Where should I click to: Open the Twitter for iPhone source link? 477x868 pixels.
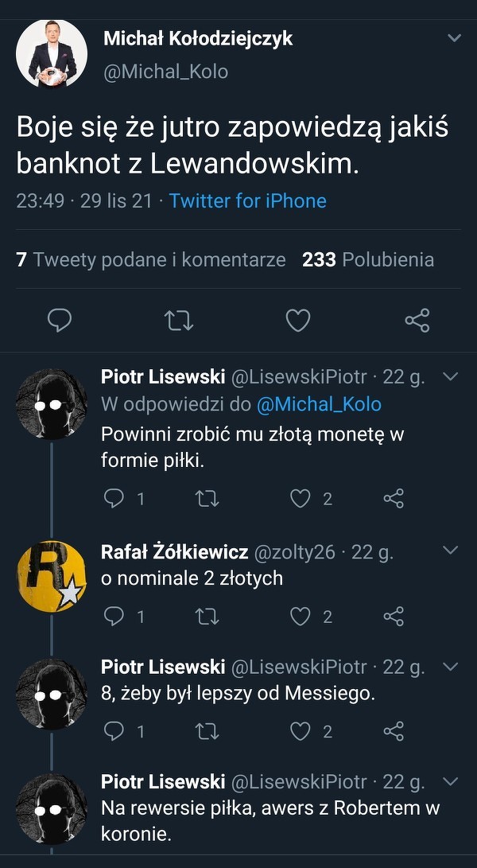(x=247, y=200)
